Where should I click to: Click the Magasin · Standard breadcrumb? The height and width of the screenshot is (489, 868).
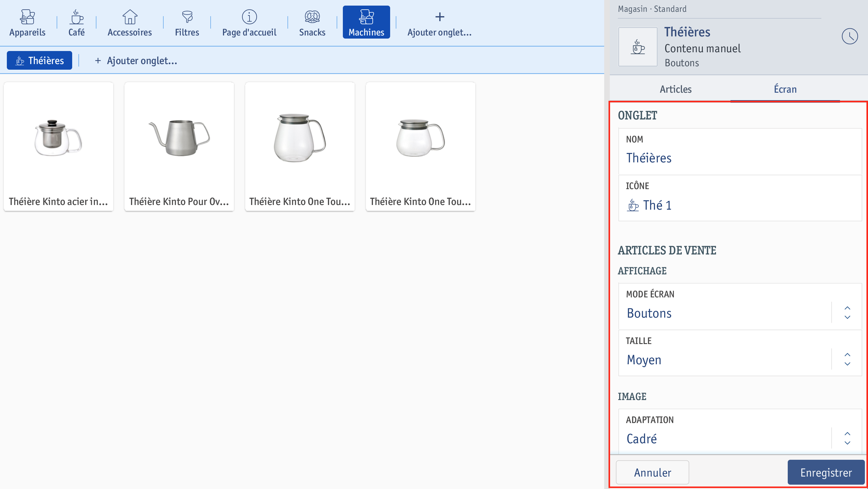[x=652, y=9]
